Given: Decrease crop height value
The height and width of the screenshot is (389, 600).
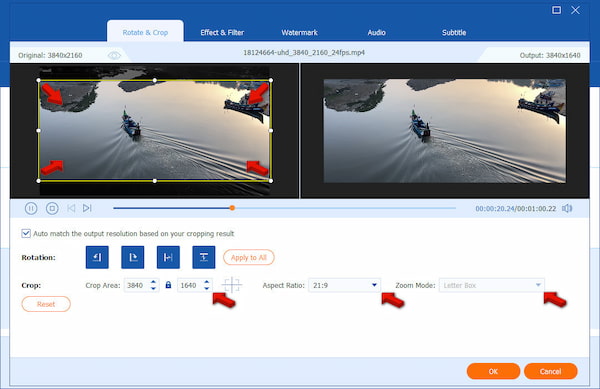Looking at the screenshot, I should coord(207,288).
